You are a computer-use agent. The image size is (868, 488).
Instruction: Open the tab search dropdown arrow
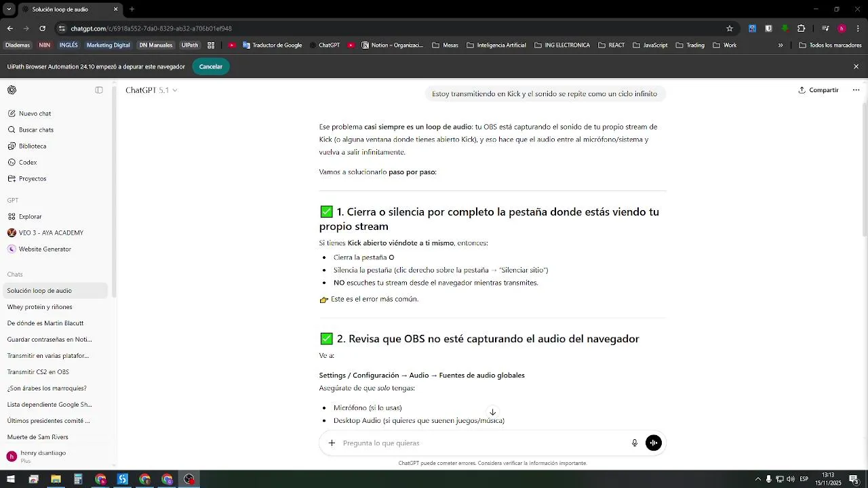(x=9, y=9)
